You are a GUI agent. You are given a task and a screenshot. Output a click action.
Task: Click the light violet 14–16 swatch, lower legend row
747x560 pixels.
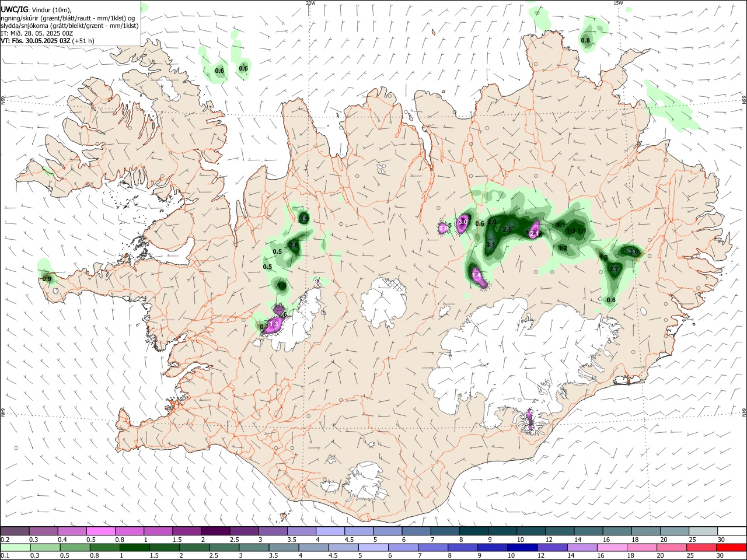click(x=582, y=548)
